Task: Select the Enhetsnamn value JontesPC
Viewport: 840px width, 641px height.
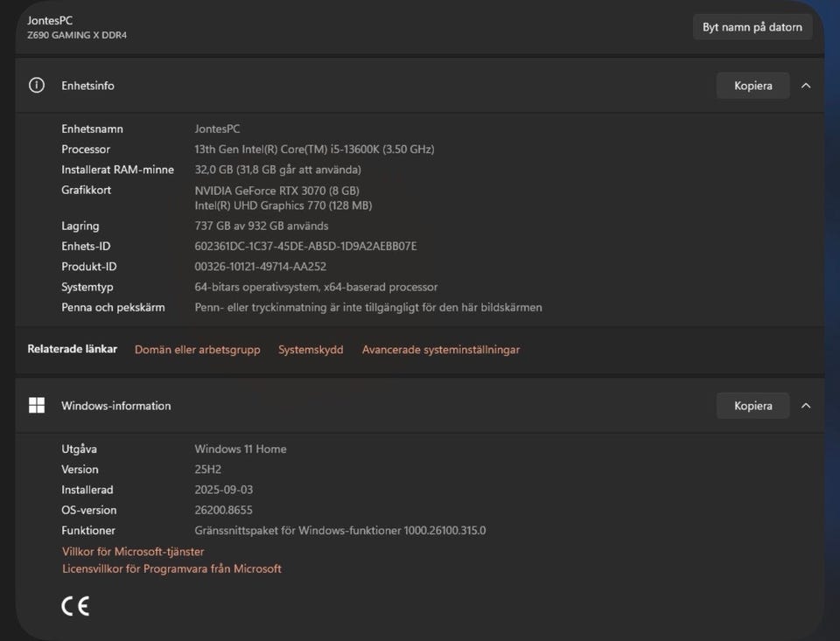Action: point(217,129)
